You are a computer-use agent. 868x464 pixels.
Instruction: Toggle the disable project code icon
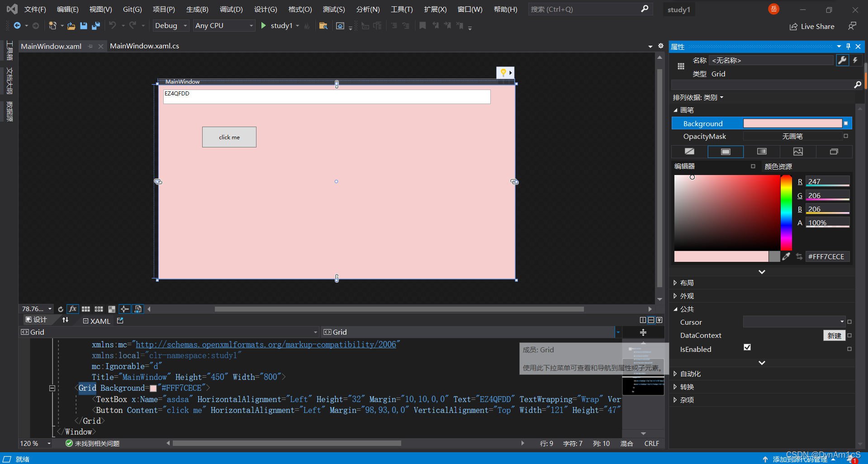138,309
